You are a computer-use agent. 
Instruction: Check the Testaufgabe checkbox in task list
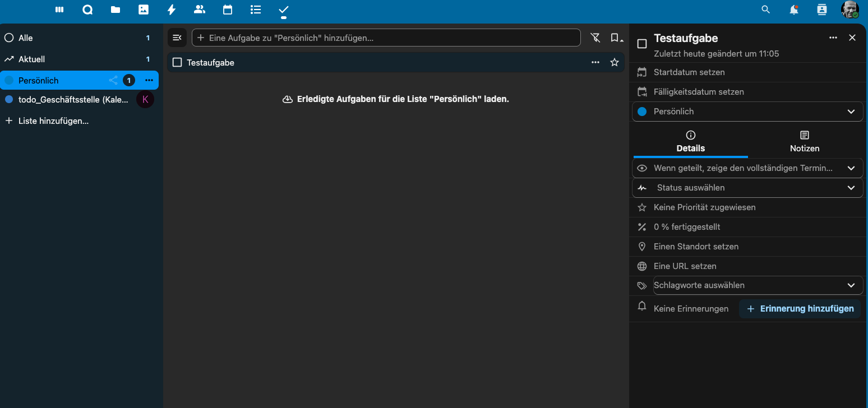(177, 62)
